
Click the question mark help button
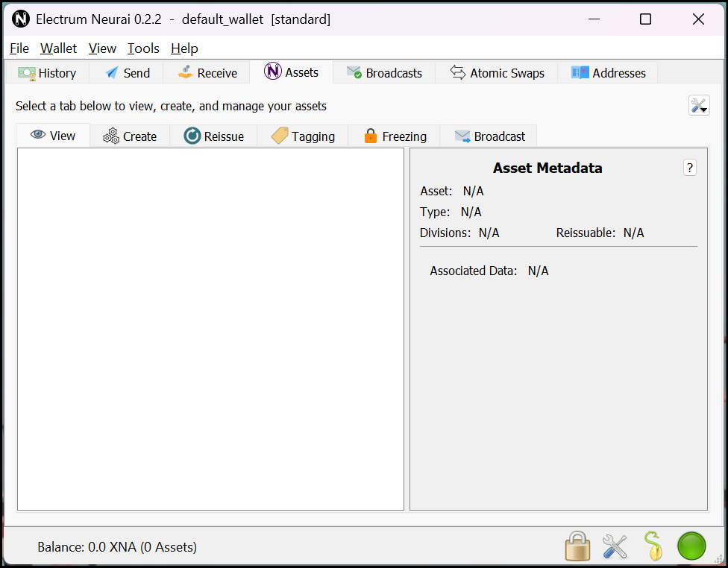690,168
